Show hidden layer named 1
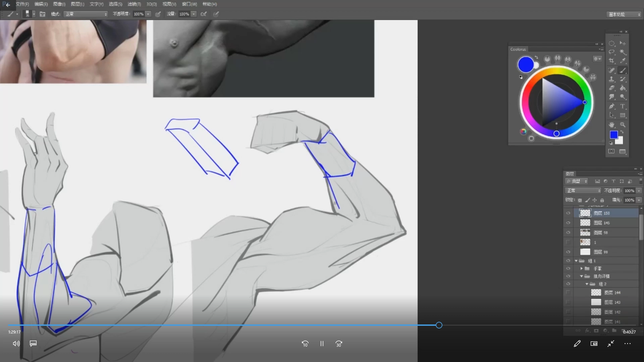644x362 pixels. [568, 242]
